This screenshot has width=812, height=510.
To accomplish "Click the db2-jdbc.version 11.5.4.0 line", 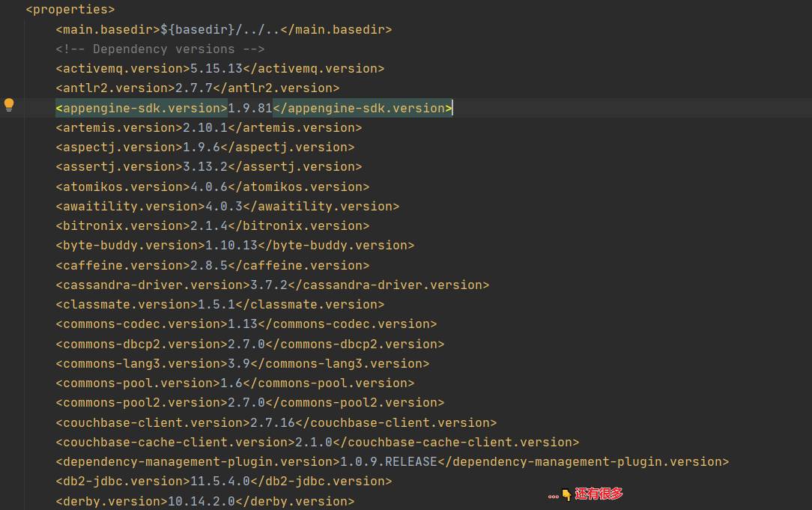I will (x=224, y=482).
